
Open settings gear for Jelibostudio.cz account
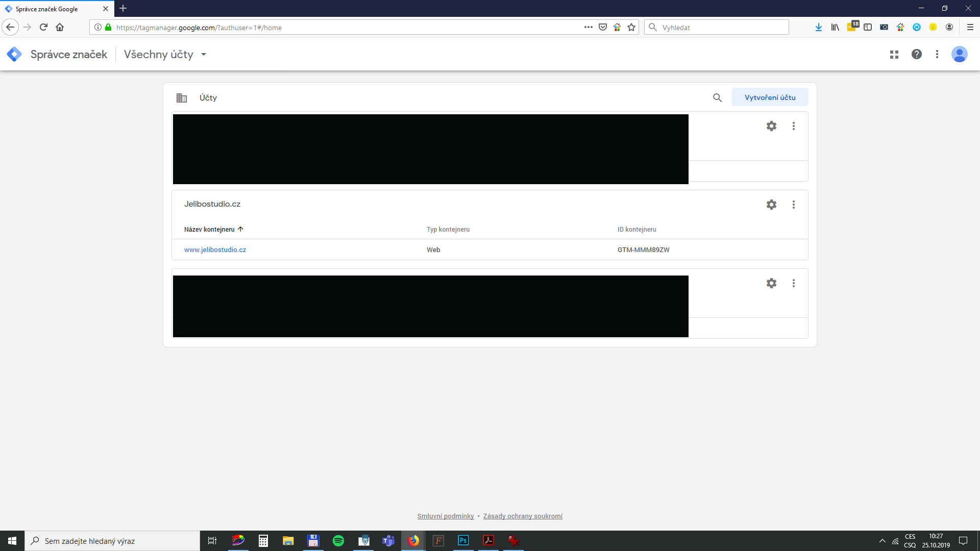(771, 205)
